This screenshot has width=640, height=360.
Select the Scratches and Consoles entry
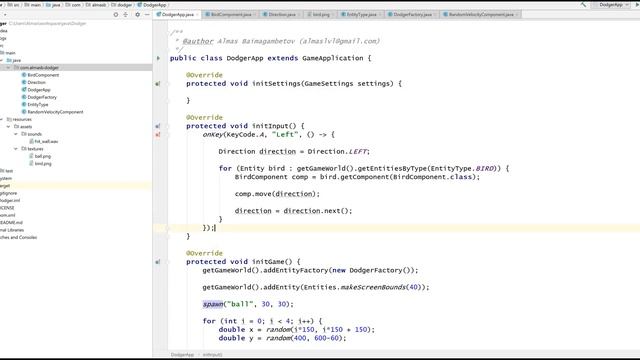18,238
